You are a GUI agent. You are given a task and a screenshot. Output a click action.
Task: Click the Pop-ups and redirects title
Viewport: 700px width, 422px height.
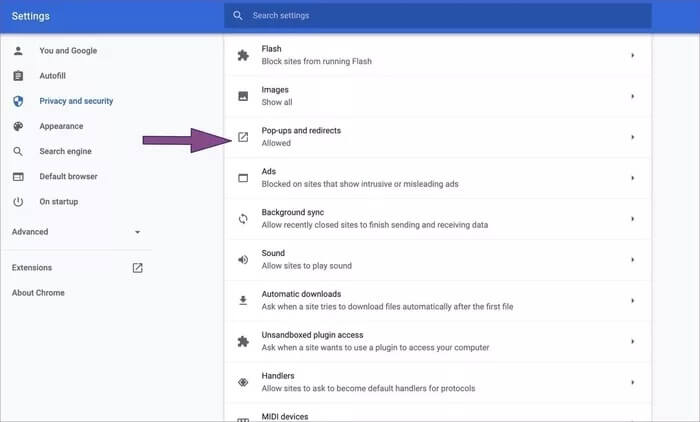pyautogui.click(x=301, y=130)
